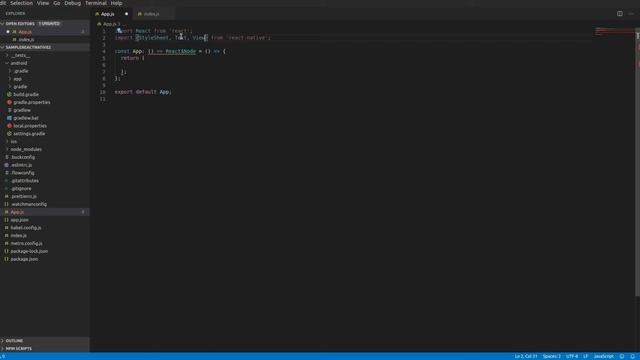
Task: Click the babel.config.js file icon
Action: (x=7, y=228)
